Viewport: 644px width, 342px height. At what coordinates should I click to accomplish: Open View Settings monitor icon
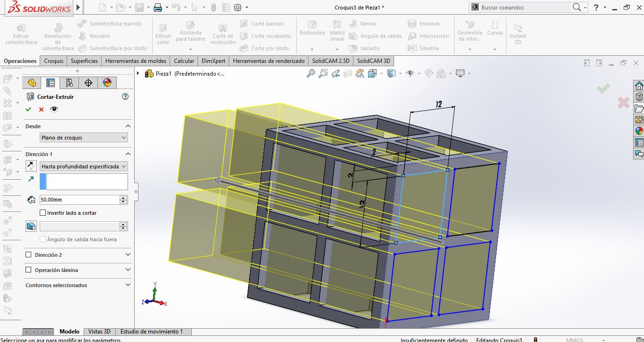[460, 73]
